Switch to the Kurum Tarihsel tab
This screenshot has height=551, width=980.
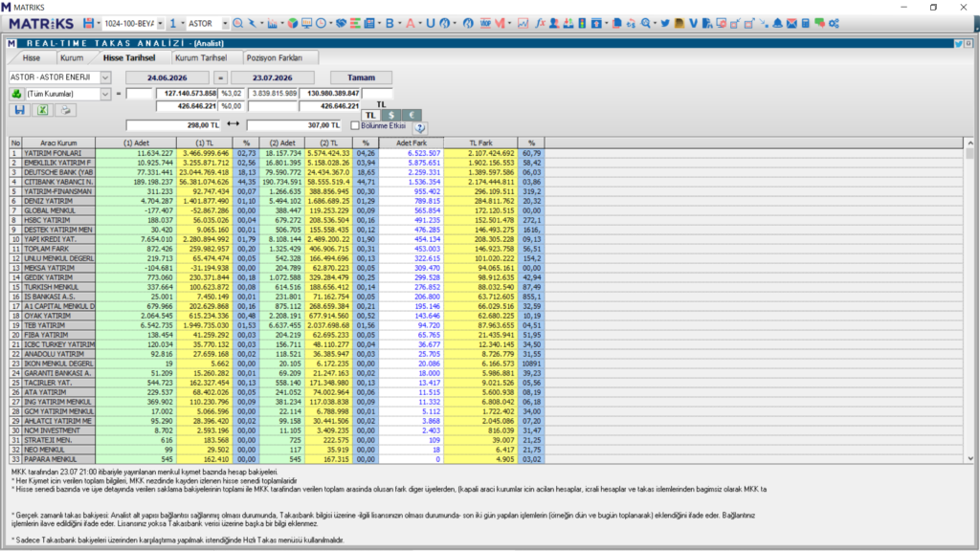click(x=201, y=57)
